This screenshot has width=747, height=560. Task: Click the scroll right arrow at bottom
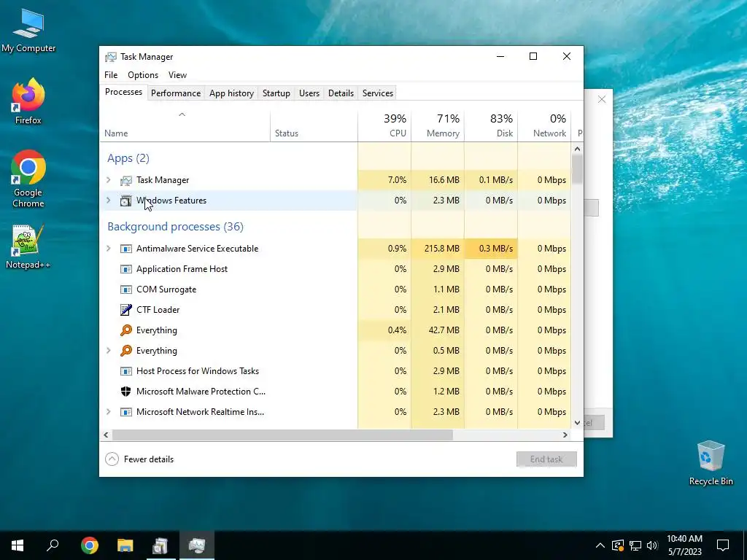pos(565,435)
